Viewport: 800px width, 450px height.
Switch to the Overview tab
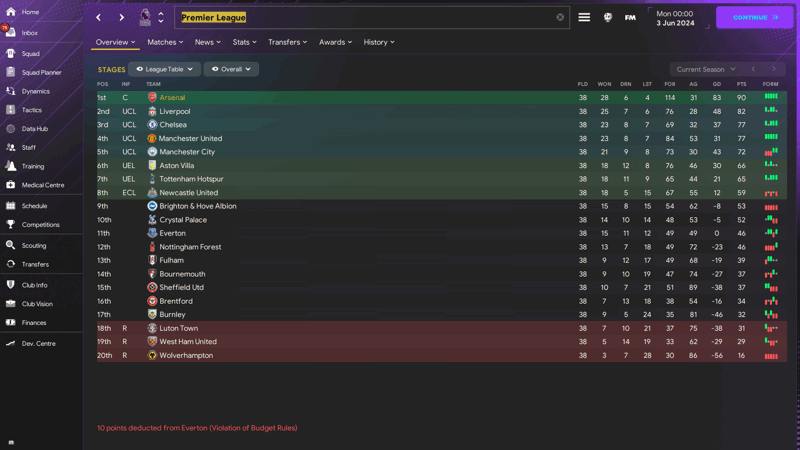(115, 42)
